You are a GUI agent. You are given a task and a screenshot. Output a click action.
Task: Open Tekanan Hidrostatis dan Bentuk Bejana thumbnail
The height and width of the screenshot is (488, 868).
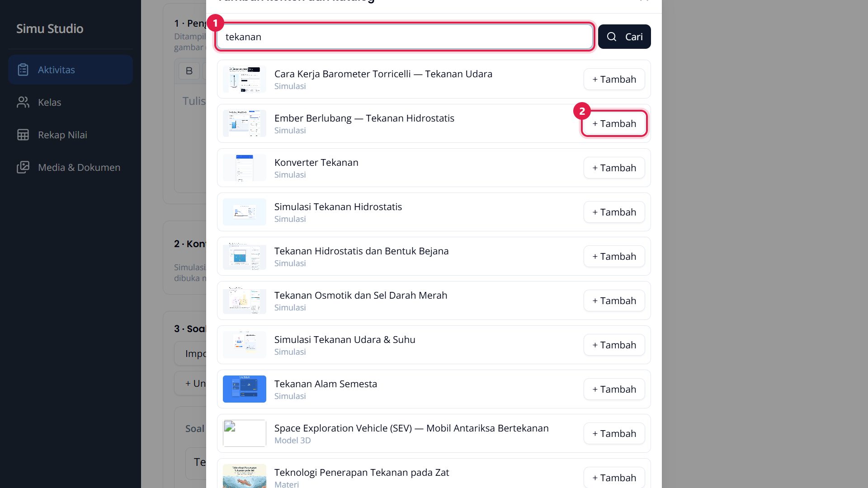pos(245,256)
